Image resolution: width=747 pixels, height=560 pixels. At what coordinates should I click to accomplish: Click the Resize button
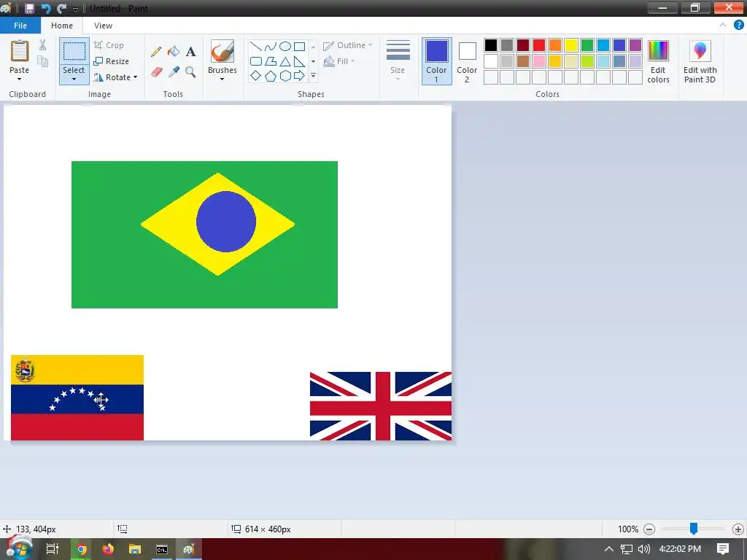pos(112,61)
